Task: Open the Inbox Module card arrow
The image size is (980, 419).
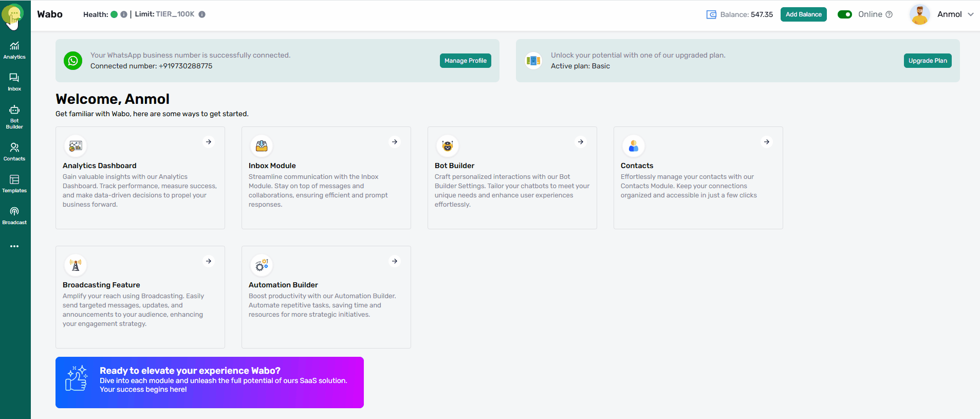Action: pos(395,142)
